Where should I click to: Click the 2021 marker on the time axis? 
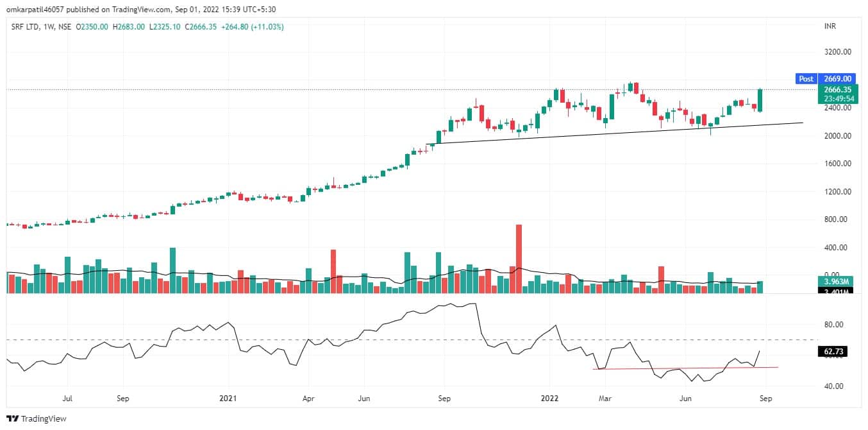click(x=228, y=399)
